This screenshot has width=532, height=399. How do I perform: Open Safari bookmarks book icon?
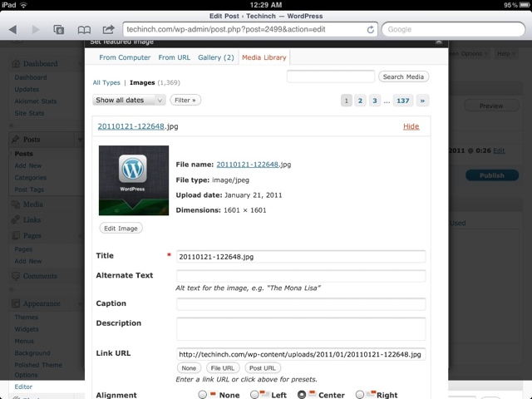84,30
